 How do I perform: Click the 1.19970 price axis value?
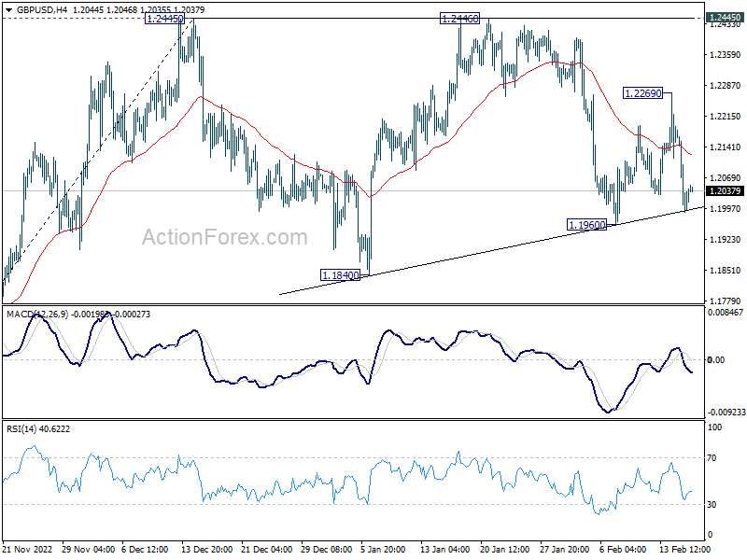[726, 208]
